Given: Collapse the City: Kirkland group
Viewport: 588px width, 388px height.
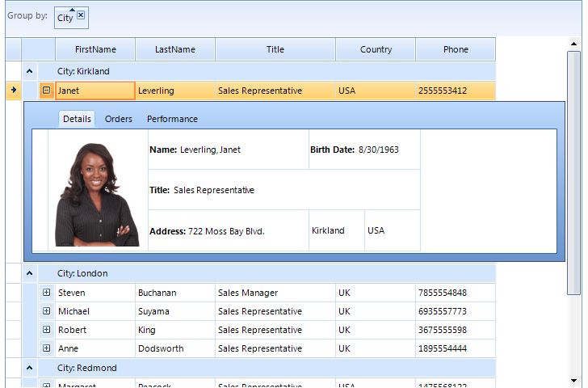Looking at the screenshot, I should (x=29, y=71).
